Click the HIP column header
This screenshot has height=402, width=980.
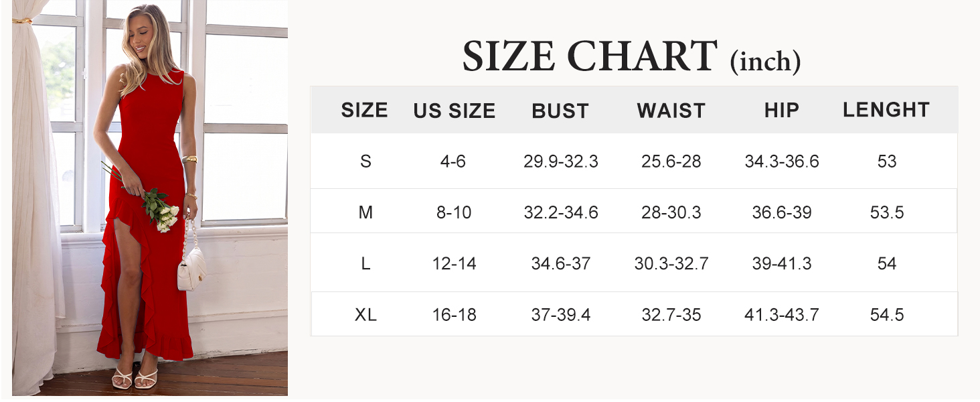point(782,111)
